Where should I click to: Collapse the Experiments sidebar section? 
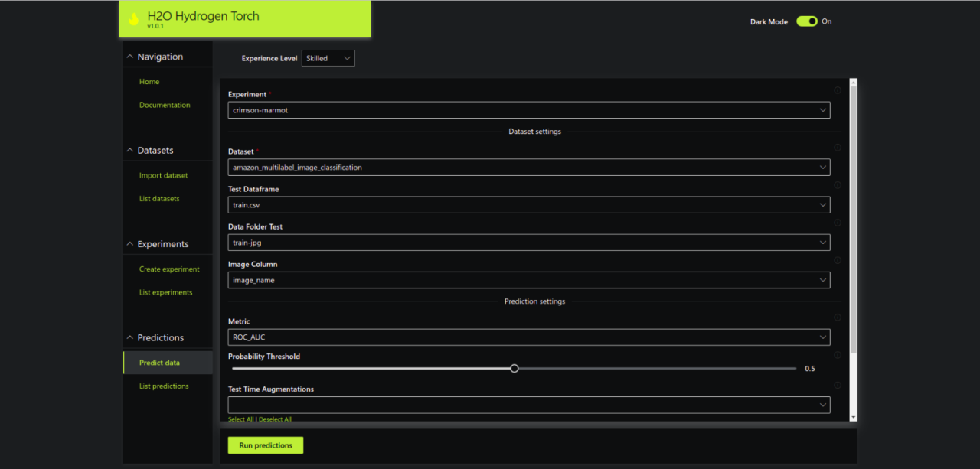[130, 244]
